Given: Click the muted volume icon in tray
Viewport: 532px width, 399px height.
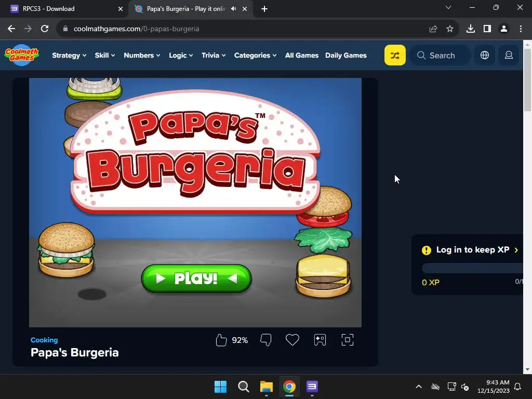Looking at the screenshot, I should [465, 387].
